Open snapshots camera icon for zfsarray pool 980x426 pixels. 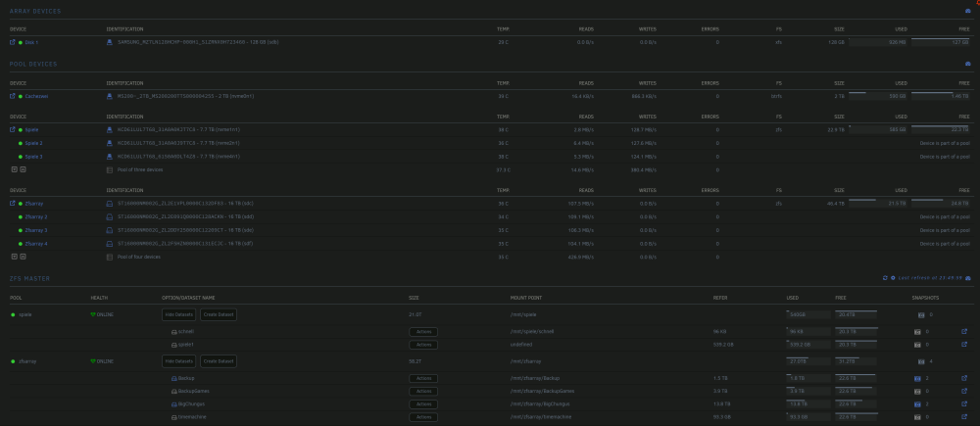click(x=921, y=361)
